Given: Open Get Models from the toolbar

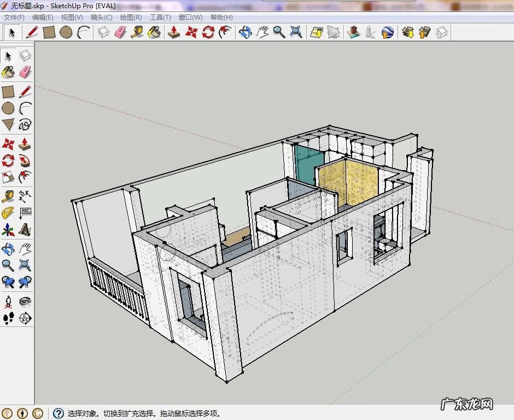Looking at the screenshot, I should [x=407, y=32].
